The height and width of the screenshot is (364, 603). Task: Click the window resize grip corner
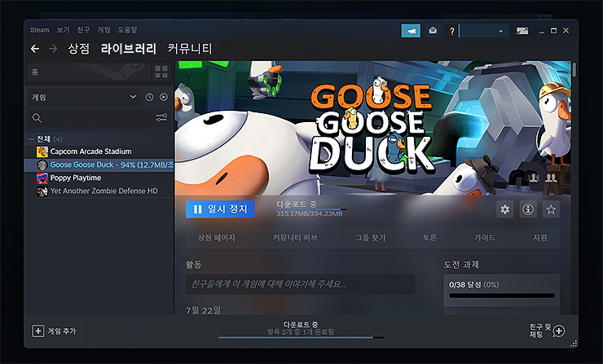pos(574,344)
